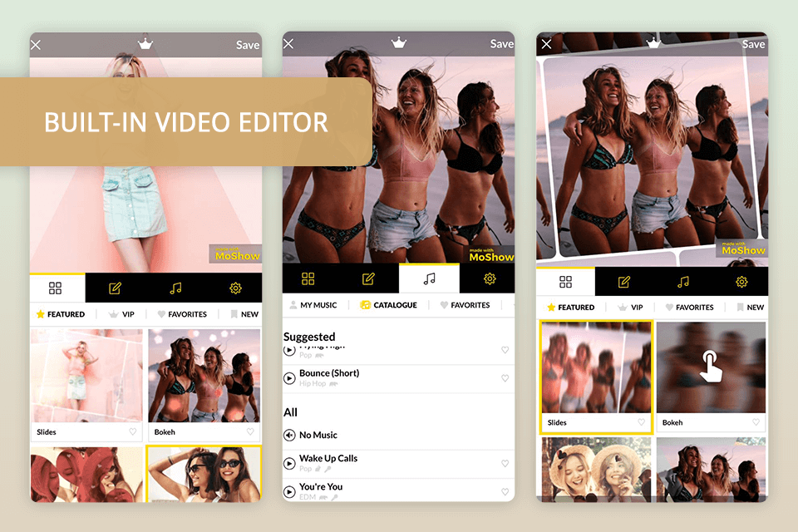The image size is (798, 532).
Task: Open the edit pencil tab on right phone
Action: 624,282
